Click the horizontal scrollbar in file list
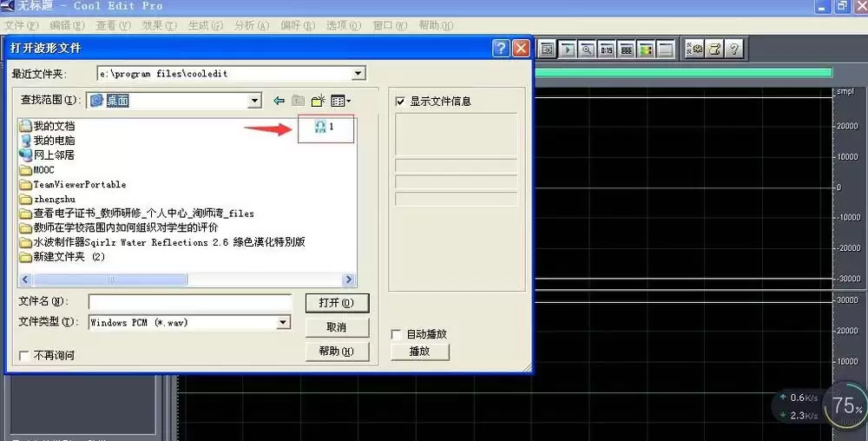This screenshot has width=868, height=441. [187, 280]
